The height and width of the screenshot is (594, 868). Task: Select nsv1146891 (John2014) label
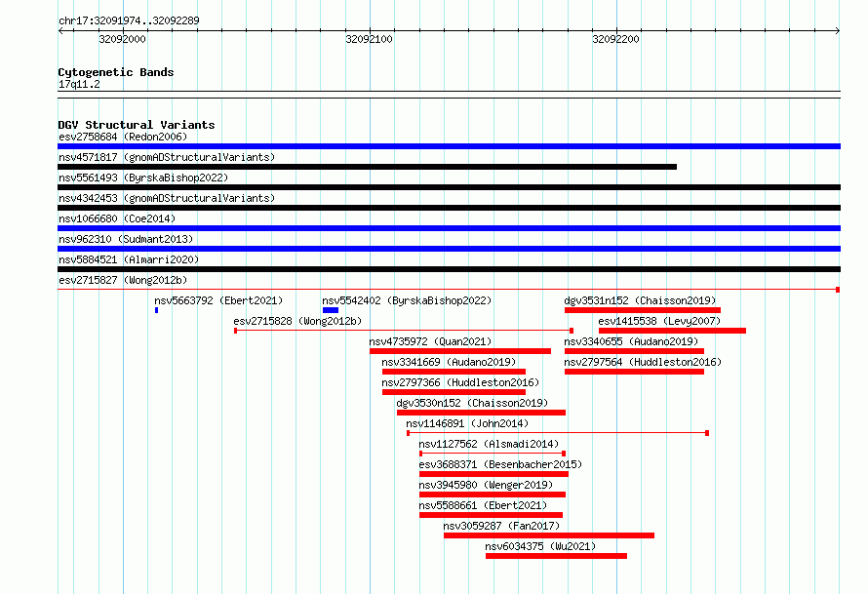coord(467,423)
